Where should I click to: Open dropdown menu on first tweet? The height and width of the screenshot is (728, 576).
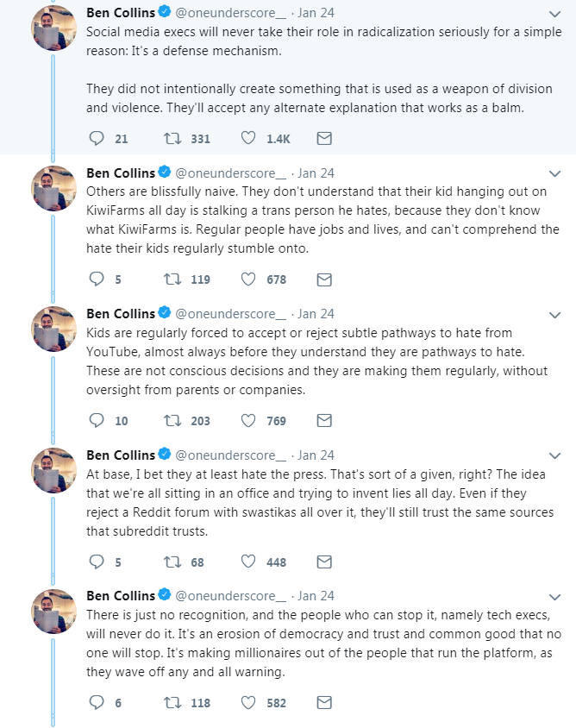(554, 14)
